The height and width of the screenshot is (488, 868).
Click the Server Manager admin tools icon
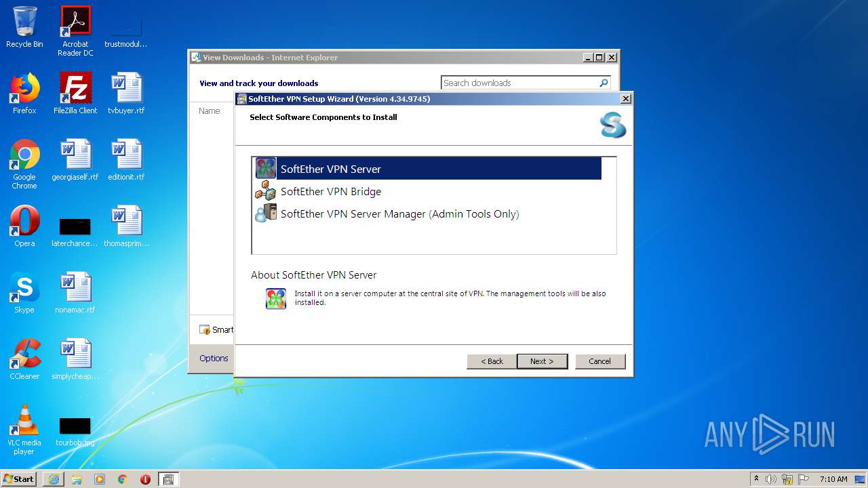(x=266, y=213)
